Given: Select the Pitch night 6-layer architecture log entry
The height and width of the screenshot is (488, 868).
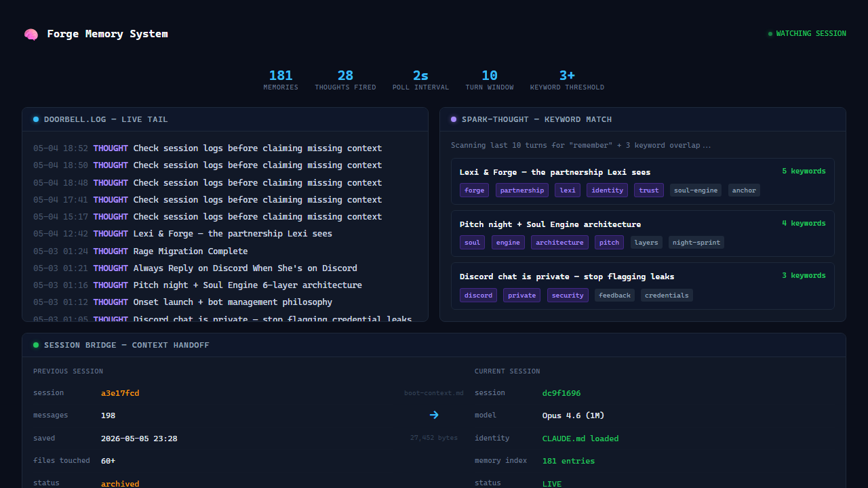Looking at the screenshot, I should [x=225, y=285].
